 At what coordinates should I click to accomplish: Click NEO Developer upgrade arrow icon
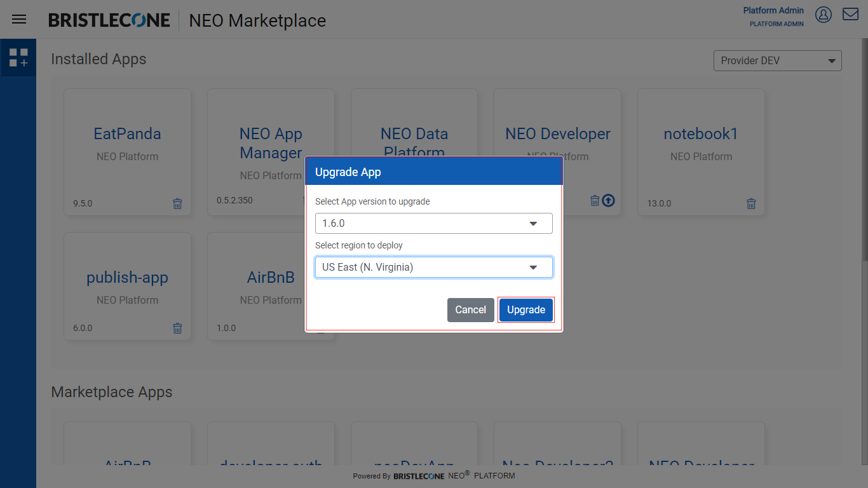[x=608, y=201]
